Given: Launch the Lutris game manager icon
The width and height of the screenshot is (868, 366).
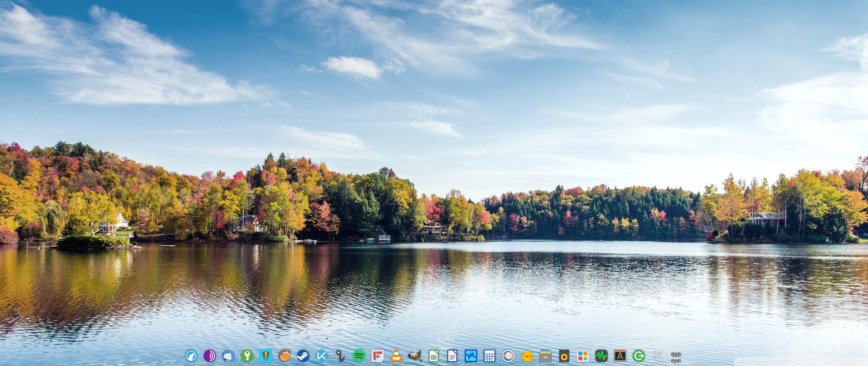Looking at the screenshot, I should pyautogui.click(x=284, y=356).
